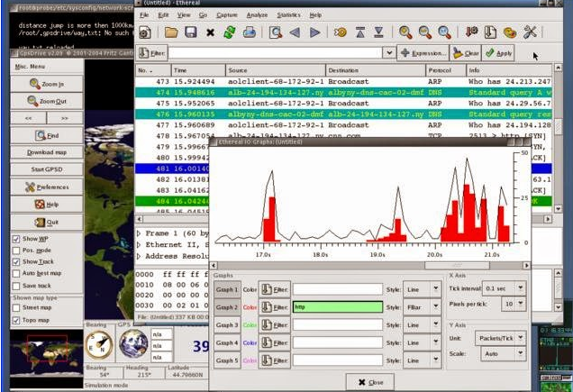This screenshot has height=392, width=573.
Task: Click Zoom In button in GpsDrive
Action: (x=47, y=84)
